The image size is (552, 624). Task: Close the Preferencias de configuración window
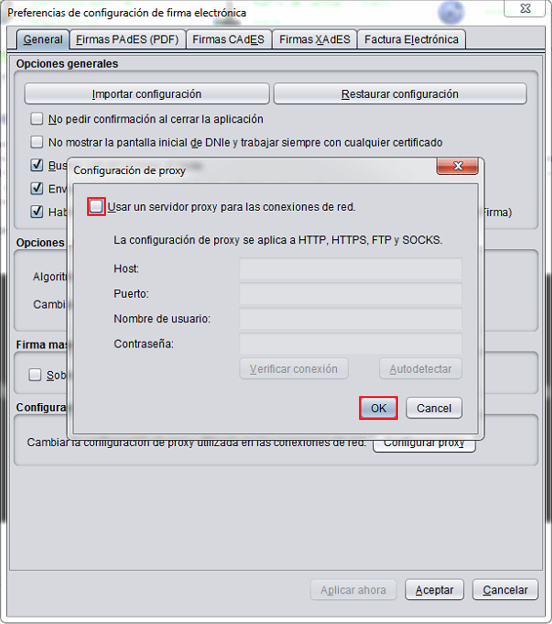click(525, 8)
